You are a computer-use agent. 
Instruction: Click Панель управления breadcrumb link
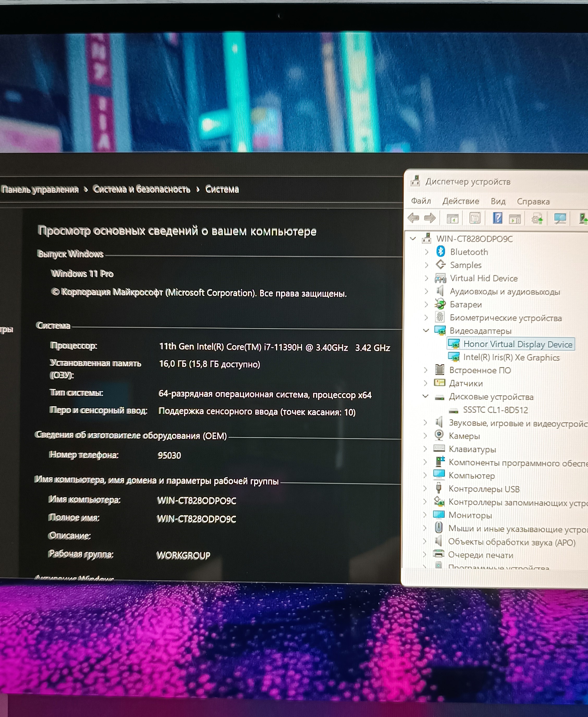coord(40,189)
